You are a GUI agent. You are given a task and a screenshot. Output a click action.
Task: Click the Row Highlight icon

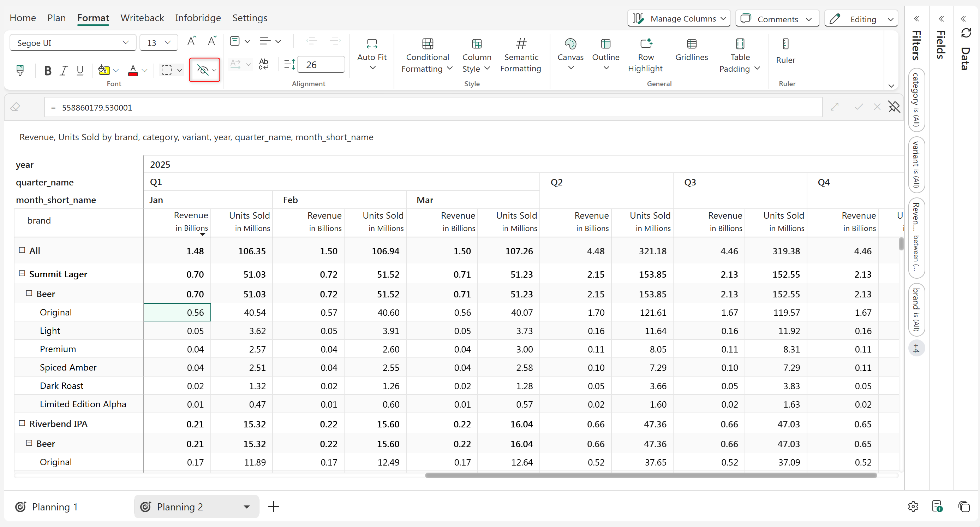[646, 44]
